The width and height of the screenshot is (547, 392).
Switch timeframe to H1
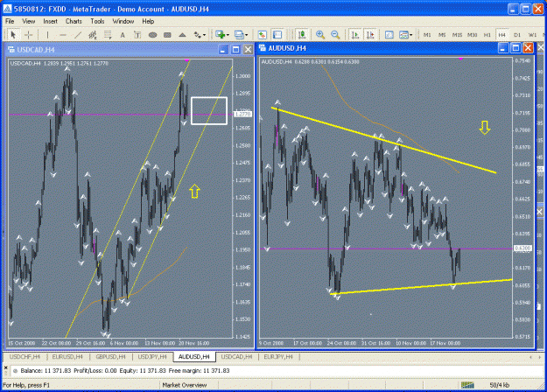[x=487, y=35]
